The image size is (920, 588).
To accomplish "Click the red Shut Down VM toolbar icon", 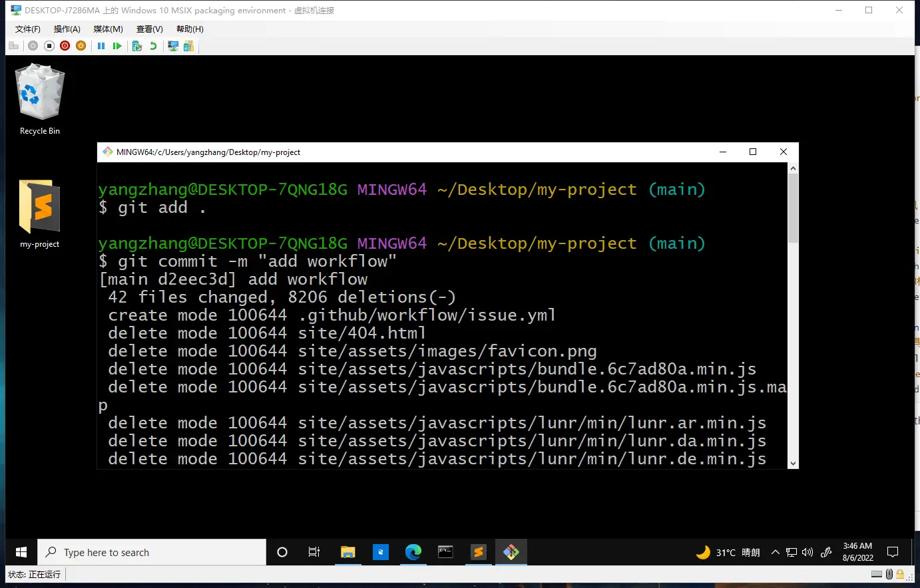I will [65, 46].
